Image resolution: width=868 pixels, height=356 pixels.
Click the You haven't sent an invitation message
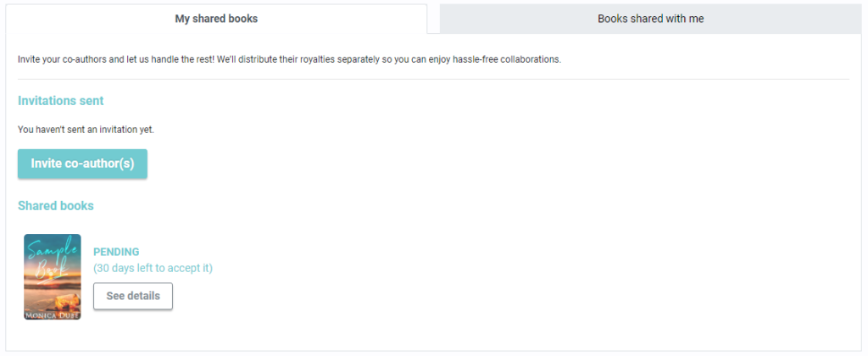pos(86,130)
